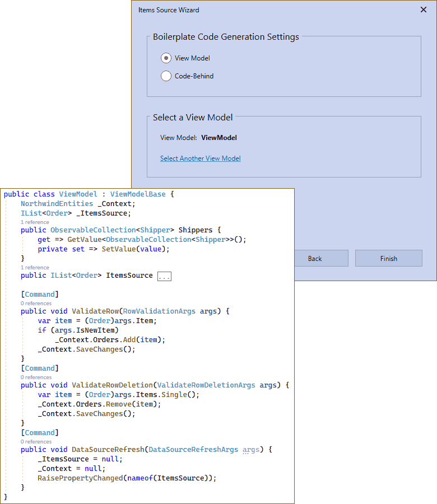Click the _Context.Orders.Remove(item) line
This screenshot has width=437, height=504.
[x=99, y=404]
